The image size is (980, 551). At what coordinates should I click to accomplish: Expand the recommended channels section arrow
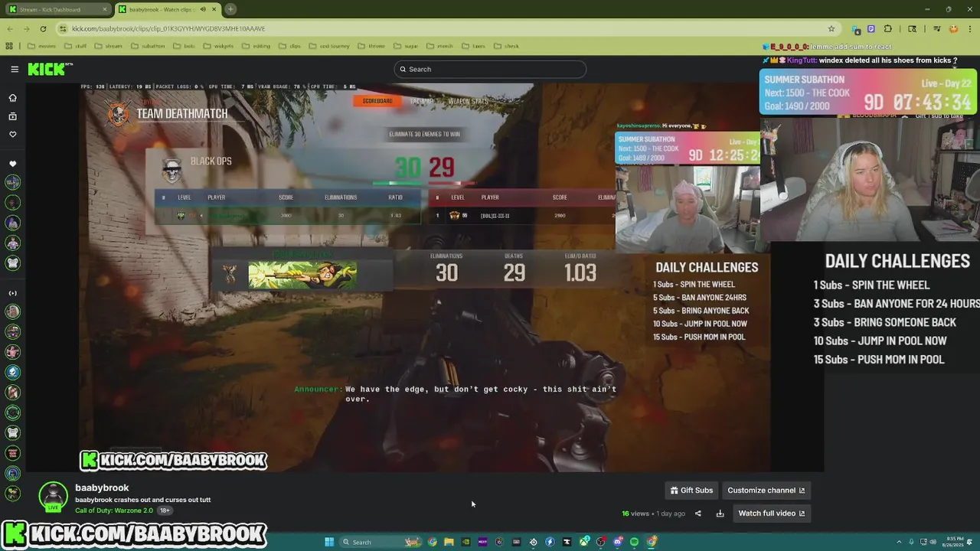tap(12, 293)
